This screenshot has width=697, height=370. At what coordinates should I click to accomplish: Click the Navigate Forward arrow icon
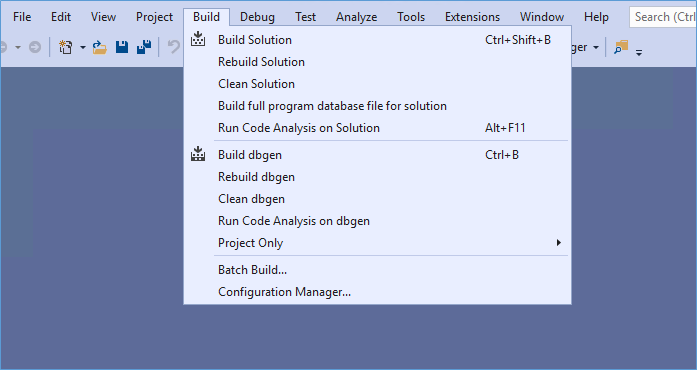pos(35,47)
